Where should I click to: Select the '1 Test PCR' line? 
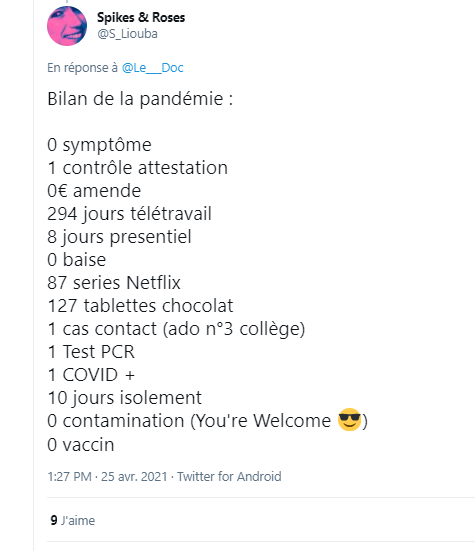coord(91,352)
